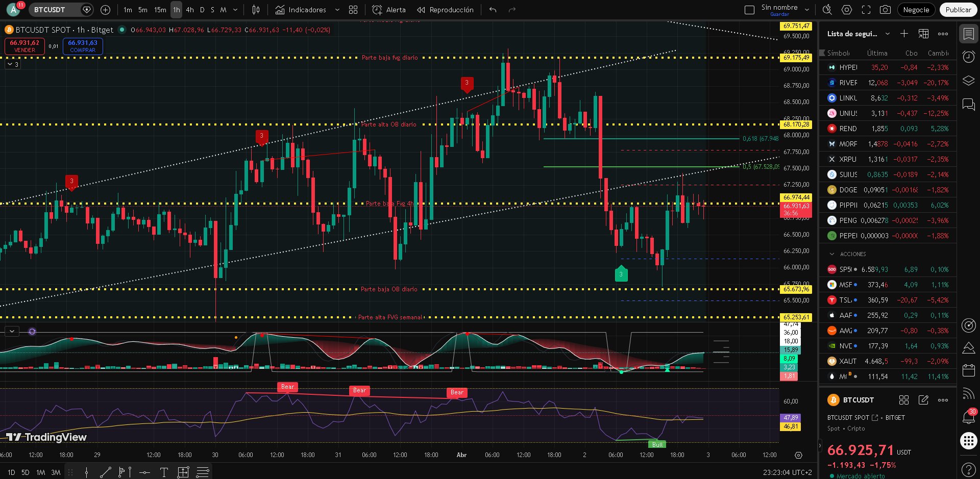This screenshot has height=479, width=980.
Task: Open timezone menu at 23:23:04 UTC+2
Action: (787, 472)
